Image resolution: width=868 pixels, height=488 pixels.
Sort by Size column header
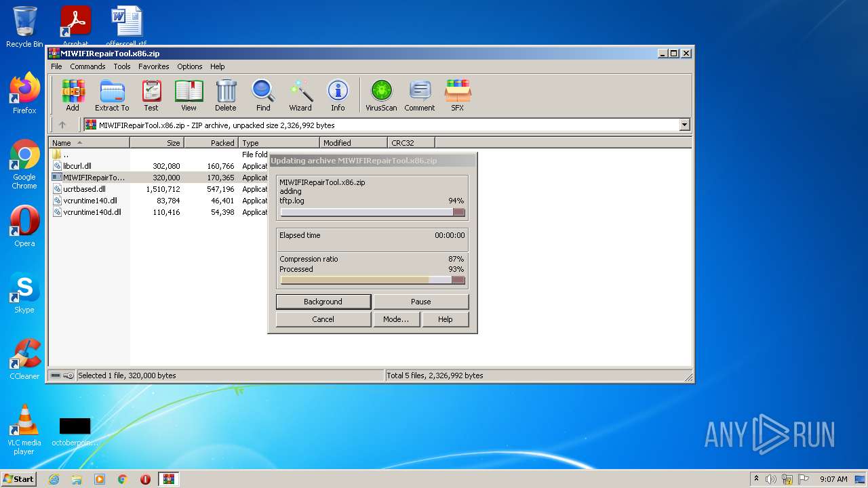click(x=157, y=143)
